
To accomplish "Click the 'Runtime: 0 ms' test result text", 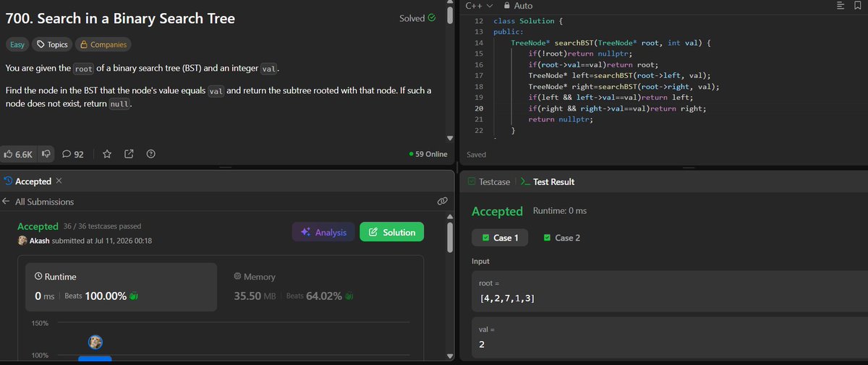I will [x=560, y=211].
